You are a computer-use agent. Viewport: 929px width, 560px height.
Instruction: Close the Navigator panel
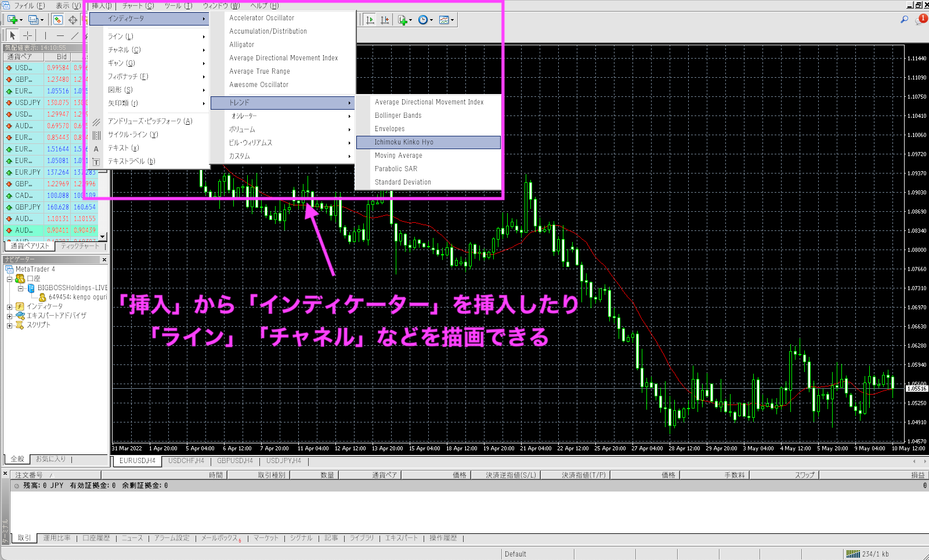[104, 259]
